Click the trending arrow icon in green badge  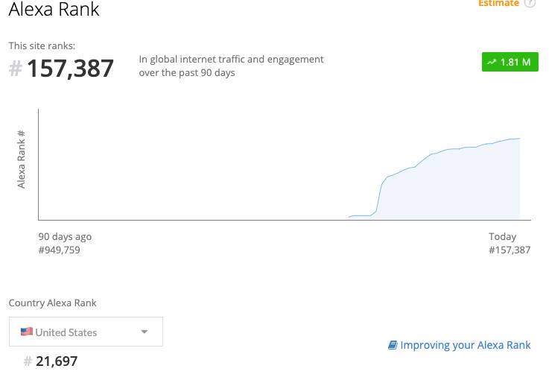pos(492,62)
